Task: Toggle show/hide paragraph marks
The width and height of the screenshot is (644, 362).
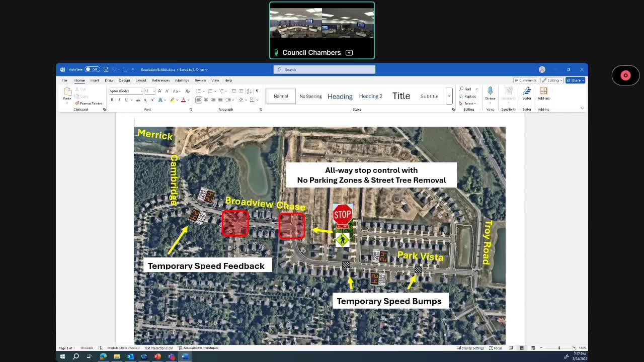Action: point(257,91)
